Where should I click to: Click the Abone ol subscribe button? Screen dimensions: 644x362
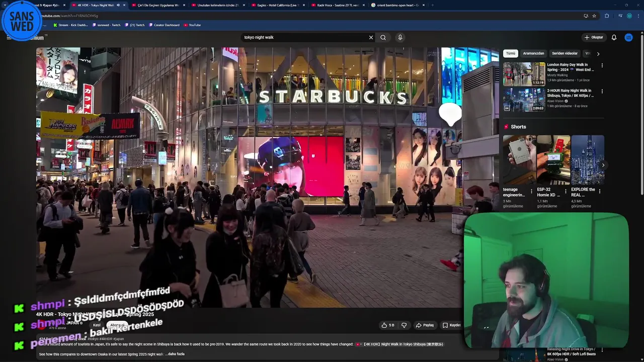[x=117, y=325]
